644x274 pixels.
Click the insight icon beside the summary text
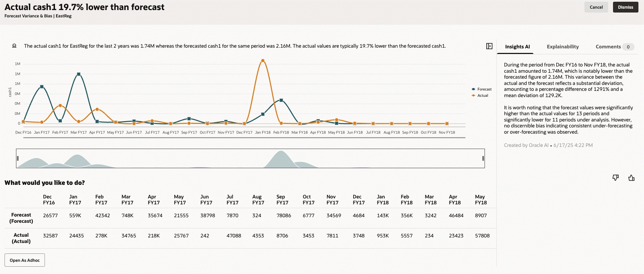point(14,46)
